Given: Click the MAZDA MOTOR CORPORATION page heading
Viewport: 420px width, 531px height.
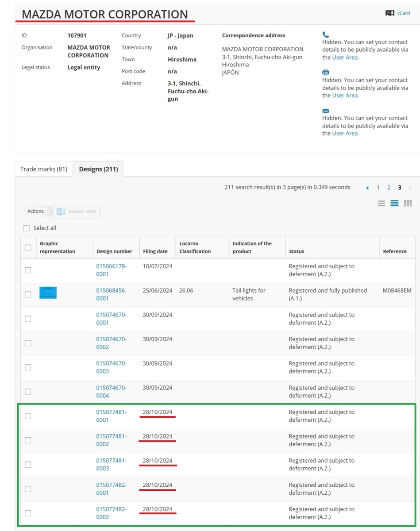Looking at the screenshot, I should coord(105,14).
